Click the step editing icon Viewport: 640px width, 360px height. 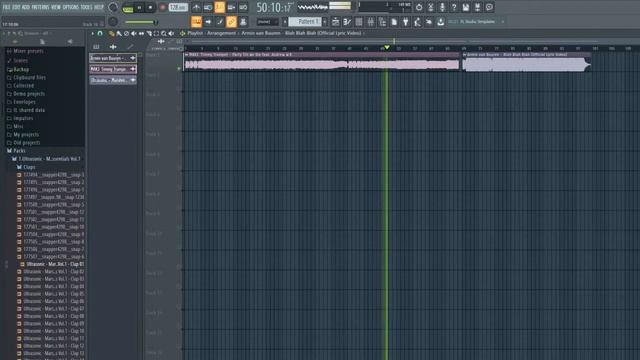click(x=220, y=22)
